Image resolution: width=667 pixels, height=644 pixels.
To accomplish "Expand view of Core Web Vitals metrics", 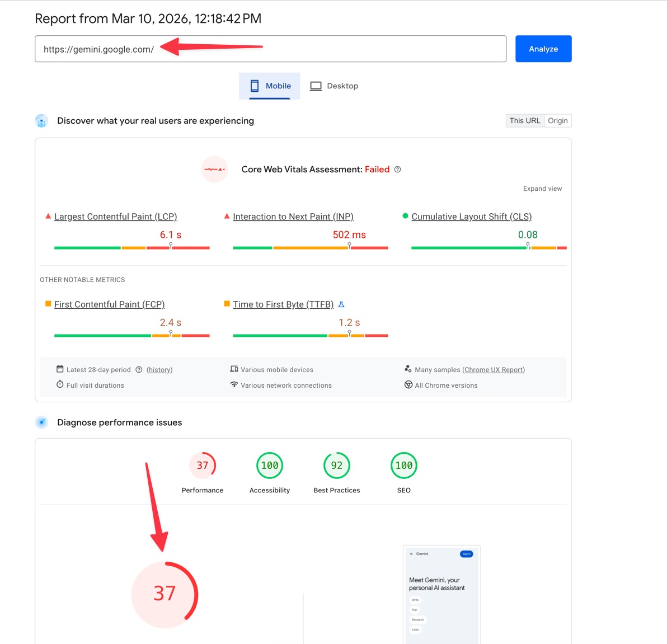I will coord(542,189).
